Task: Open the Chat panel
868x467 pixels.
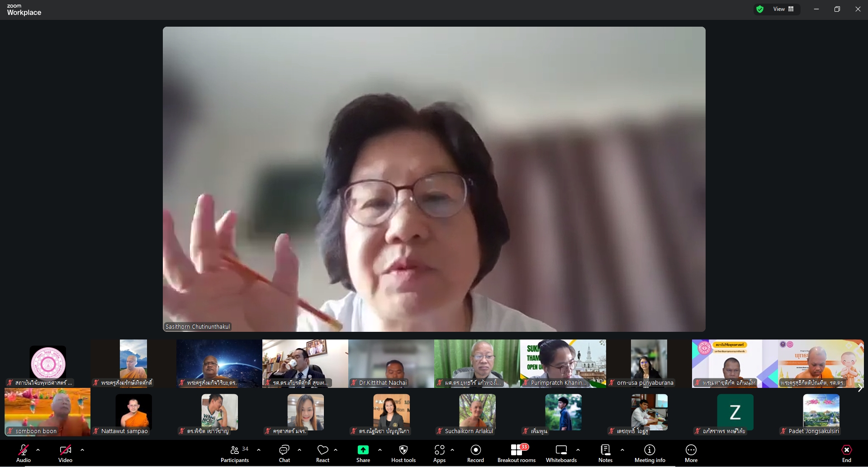Action: (284, 453)
